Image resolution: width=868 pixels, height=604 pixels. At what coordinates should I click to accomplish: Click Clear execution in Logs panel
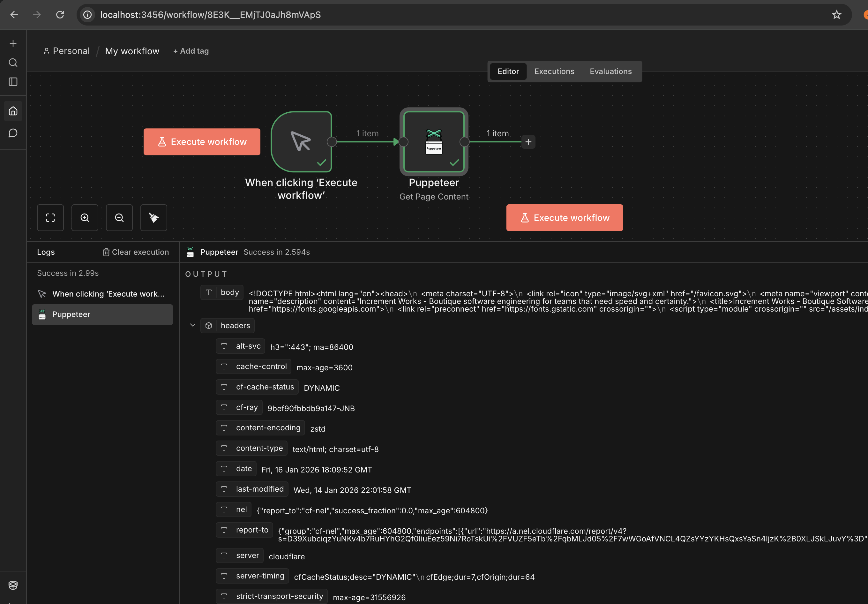(136, 252)
